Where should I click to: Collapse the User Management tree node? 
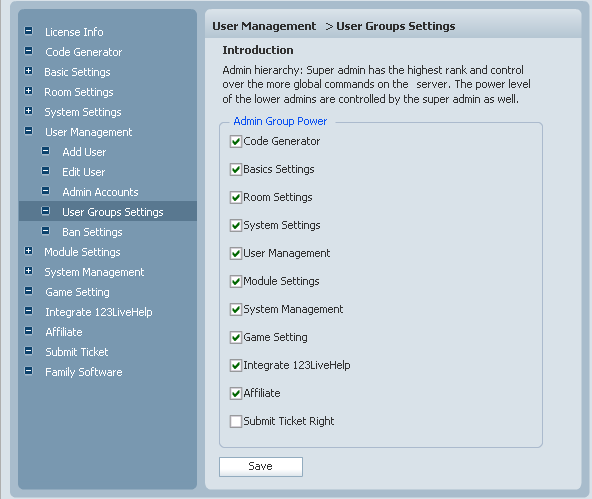(x=28, y=131)
